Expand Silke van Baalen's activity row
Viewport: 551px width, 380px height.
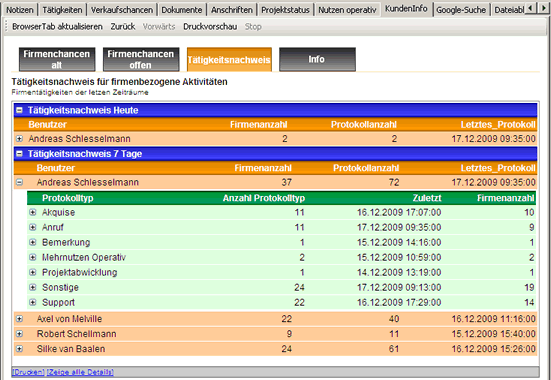click(x=20, y=349)
